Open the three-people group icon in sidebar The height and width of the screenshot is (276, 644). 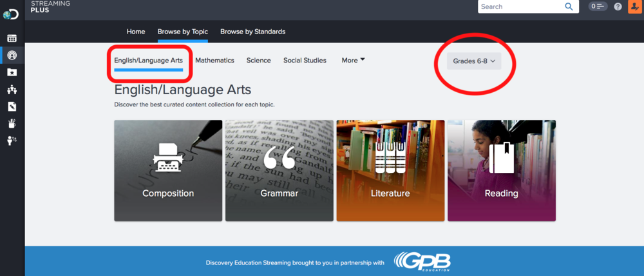click(12, 89)
